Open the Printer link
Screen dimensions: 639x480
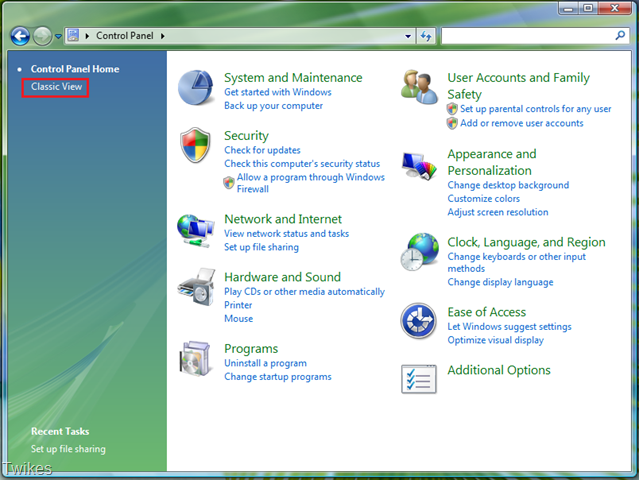pos(238,305)
